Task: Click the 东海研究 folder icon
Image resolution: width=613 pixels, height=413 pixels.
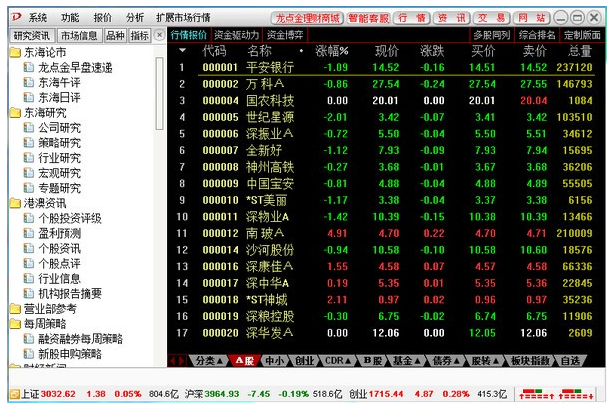Action: (15, 113)
